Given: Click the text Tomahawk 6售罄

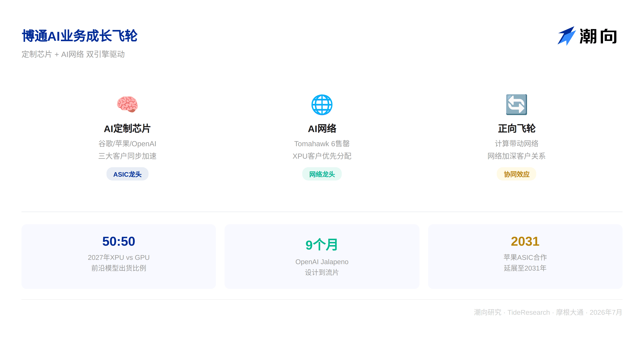Looking at the screenshot, I should (x=322, y=144).
